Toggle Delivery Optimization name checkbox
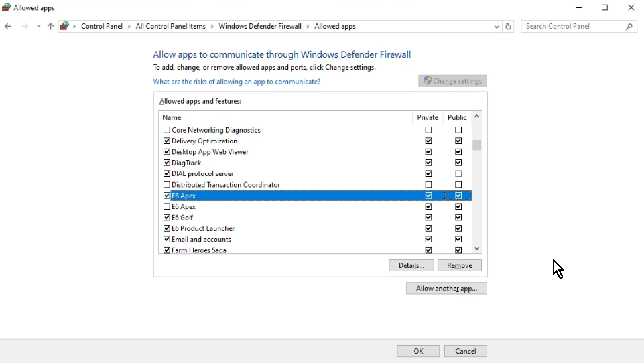The image size is (644, 363). pos(167,141)
